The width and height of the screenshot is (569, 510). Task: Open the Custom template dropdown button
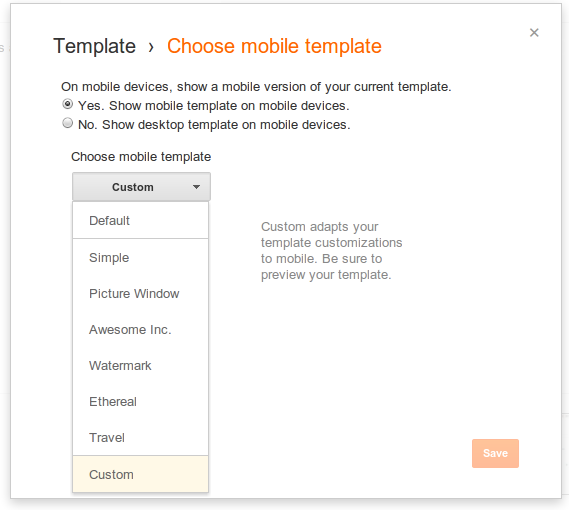pyautogui.click(x=141, y=187)
